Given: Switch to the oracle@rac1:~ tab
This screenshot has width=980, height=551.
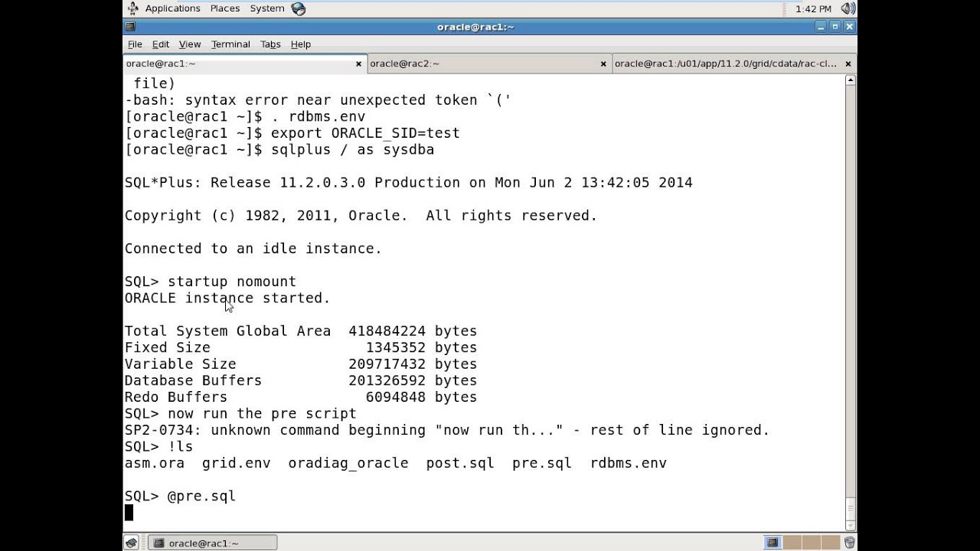Looking at the screenshot, I should (x=245, y=64).
